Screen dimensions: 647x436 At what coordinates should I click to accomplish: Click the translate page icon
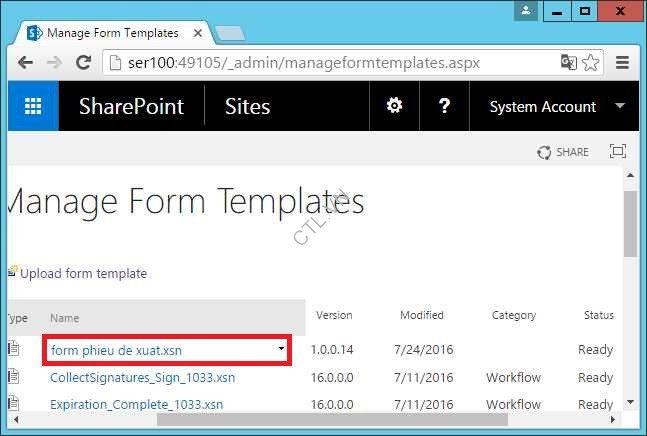[569, 63]
